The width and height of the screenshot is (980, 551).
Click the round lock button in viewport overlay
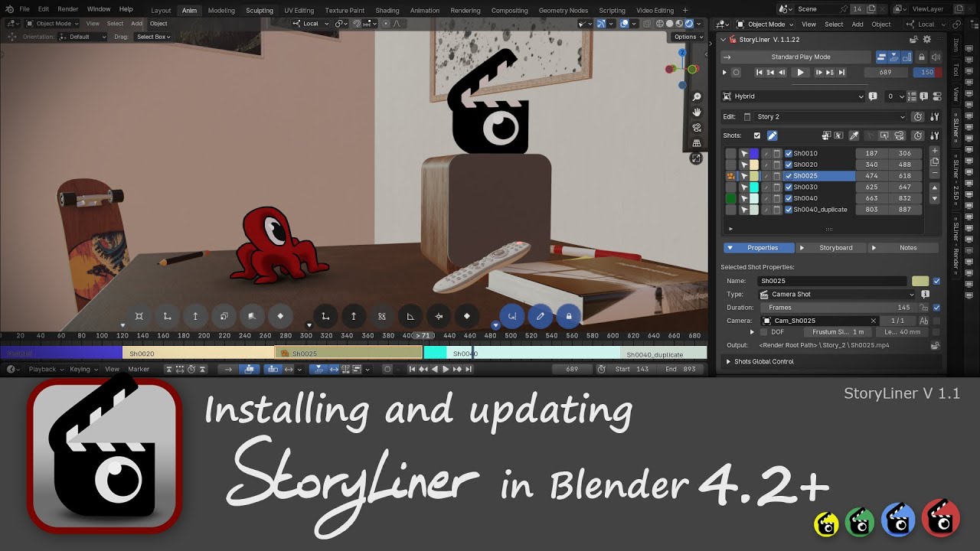point(569,316)
